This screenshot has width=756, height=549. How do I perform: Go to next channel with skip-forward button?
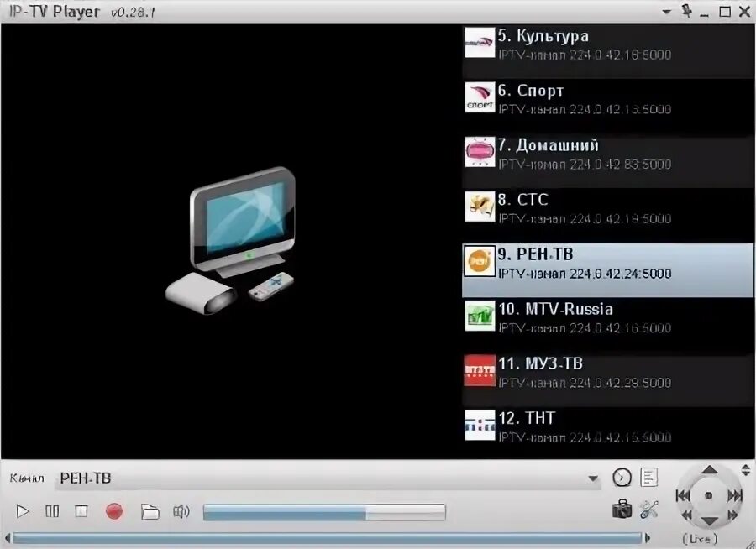pyautogui.click(x=735, y=495)
